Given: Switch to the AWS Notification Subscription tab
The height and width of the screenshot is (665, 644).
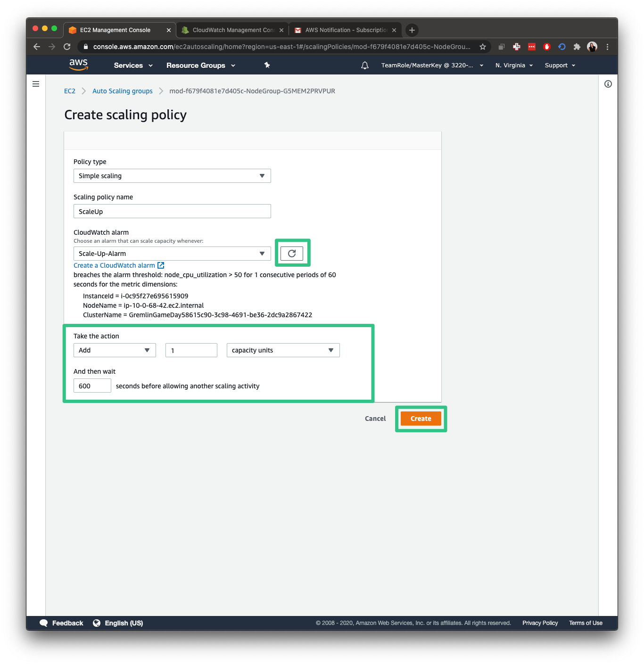Looking at the screenshot, I should 346,30.
